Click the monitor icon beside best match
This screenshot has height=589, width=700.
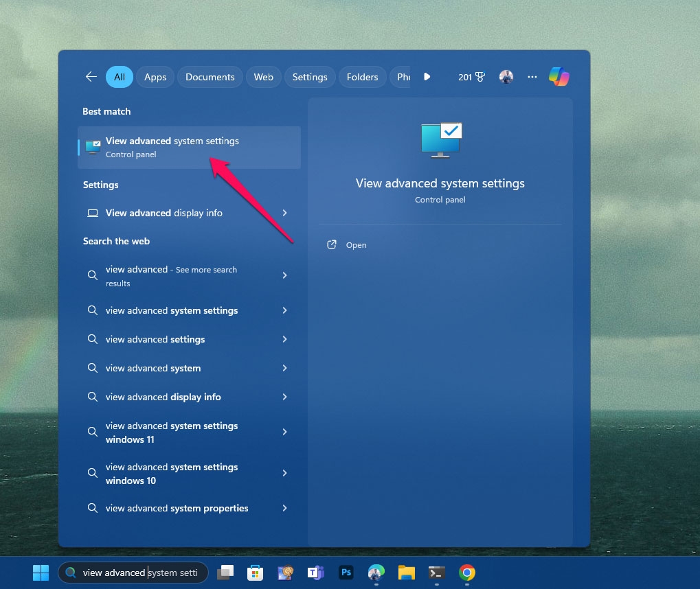[x=93, y=147]
